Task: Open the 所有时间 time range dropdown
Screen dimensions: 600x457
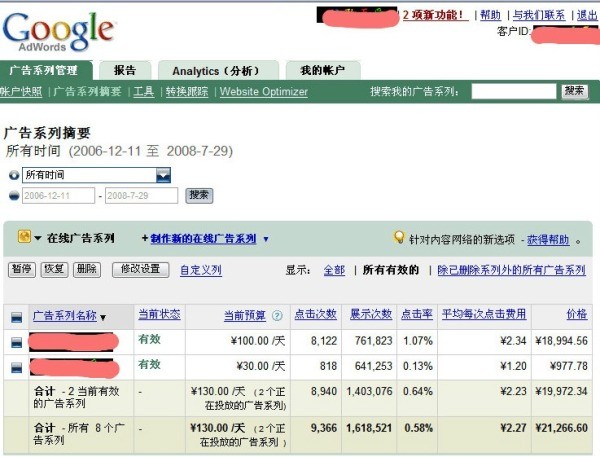Action: click(x=163, y=175)
